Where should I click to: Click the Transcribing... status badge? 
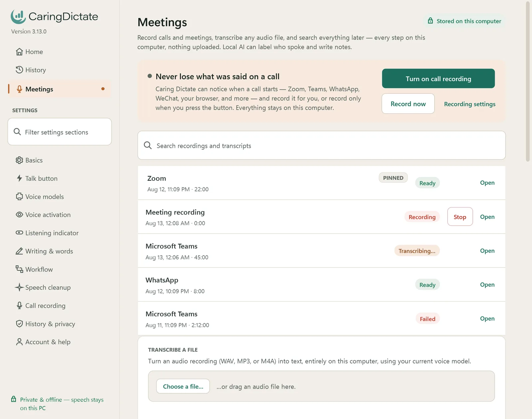pos(417,251)
